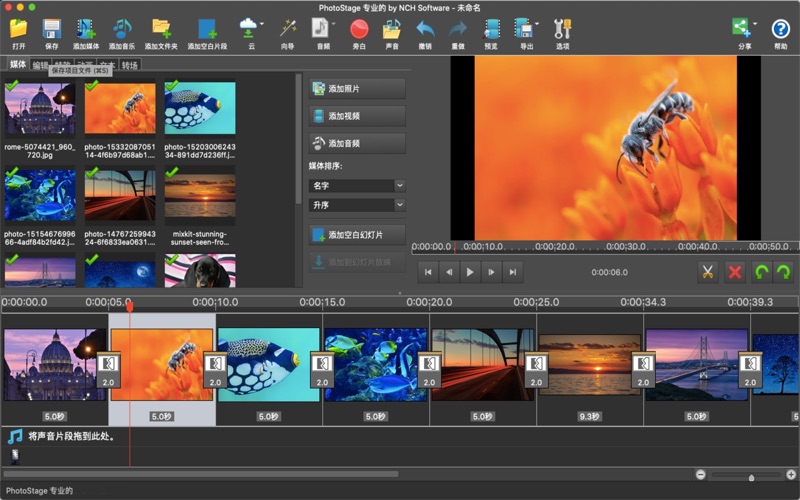
Task: Switch to the 转场 tab
Action: click(x=130, y=66)
